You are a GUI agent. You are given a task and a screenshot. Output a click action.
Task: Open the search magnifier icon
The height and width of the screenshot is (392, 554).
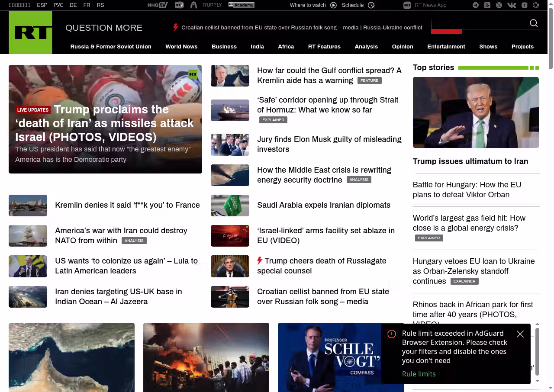click(x=533, y=23)
